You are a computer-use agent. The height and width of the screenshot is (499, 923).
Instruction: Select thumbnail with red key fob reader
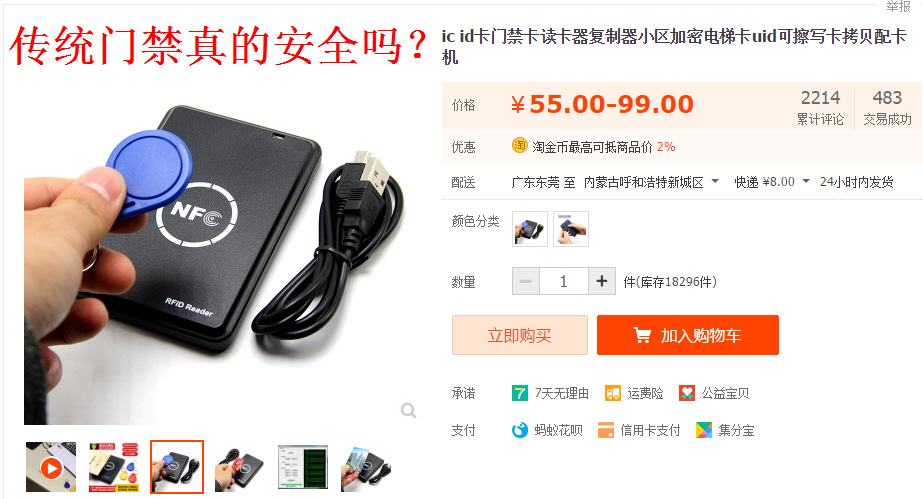tap(240, 467)
